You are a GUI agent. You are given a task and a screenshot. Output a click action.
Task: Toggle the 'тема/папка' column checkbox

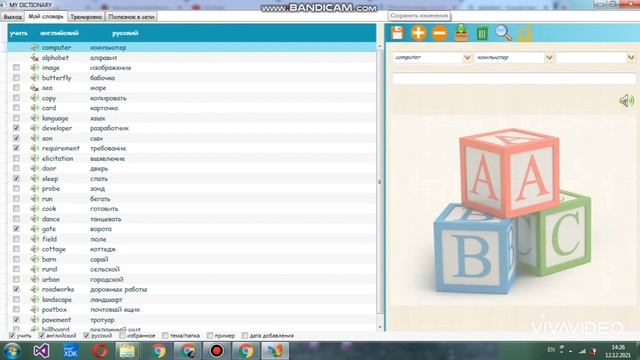pos(165,336)
